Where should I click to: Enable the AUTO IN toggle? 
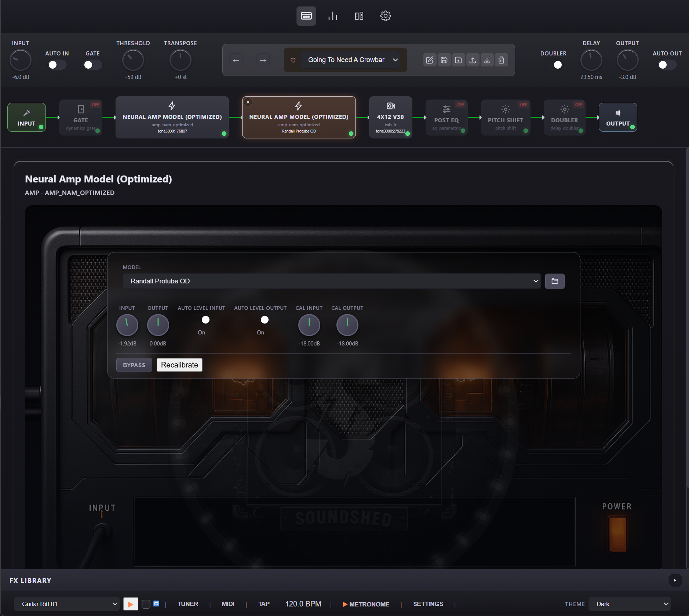(x=57, y=65)
